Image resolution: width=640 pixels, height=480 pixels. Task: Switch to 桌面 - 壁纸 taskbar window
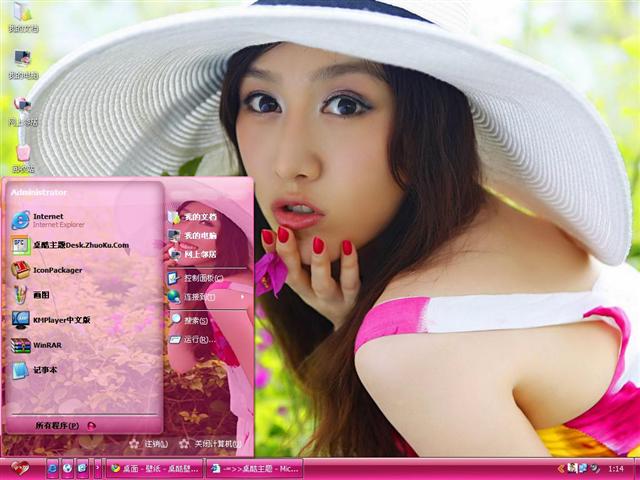(154, 469)
